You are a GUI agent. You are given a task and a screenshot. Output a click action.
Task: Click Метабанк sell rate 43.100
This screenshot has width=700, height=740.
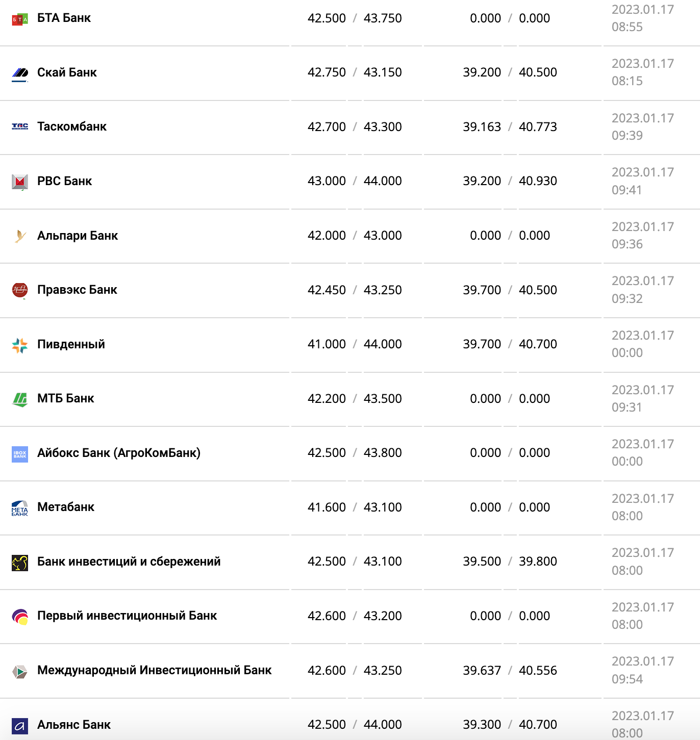[x=383, y=507]
